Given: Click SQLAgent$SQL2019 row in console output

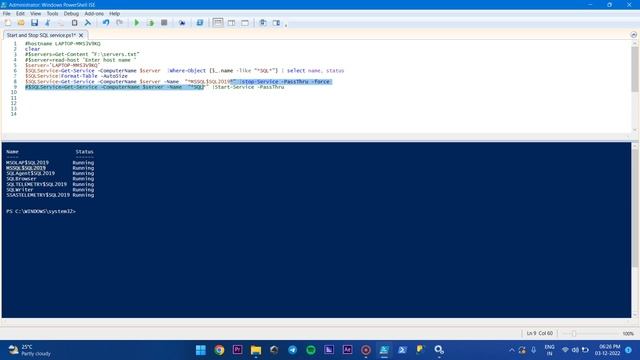Looking at the screenshot, I should pyautogui.click(x=50, y=173).
